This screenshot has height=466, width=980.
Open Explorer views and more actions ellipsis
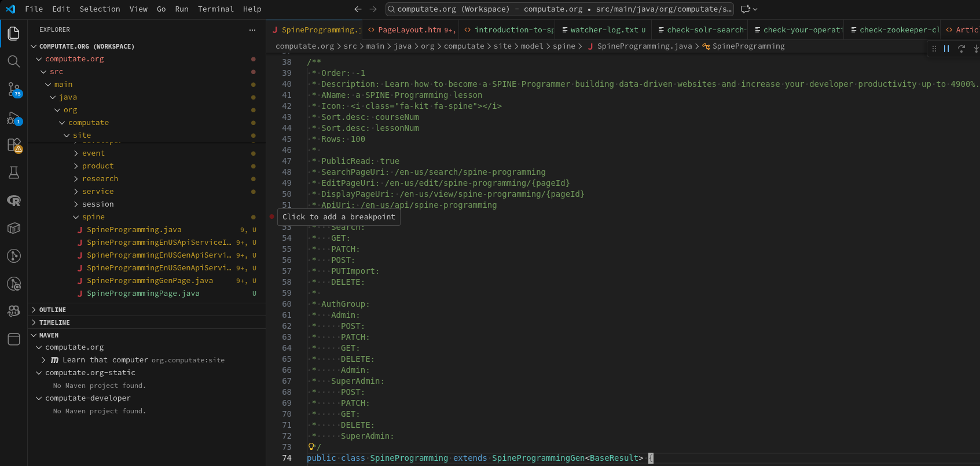tap(252, 30)
